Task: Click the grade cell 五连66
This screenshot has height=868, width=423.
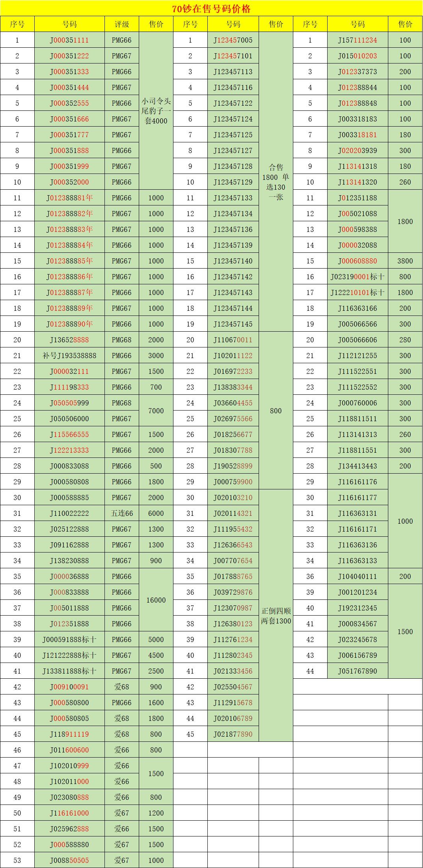Action: tap(121, 513)
